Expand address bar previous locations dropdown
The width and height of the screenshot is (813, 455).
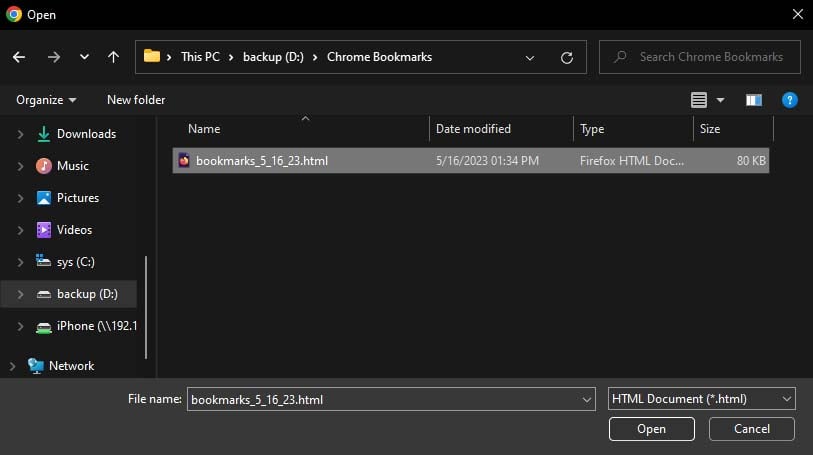[529, 58]
